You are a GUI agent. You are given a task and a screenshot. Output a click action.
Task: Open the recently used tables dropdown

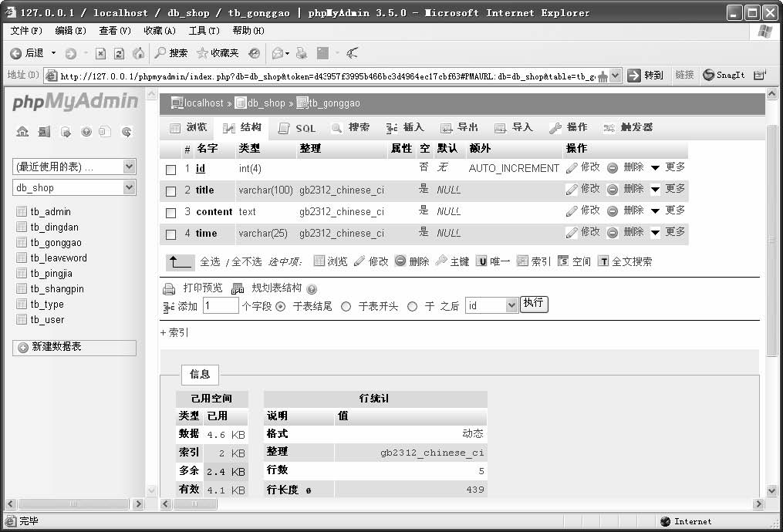[74, 167]
